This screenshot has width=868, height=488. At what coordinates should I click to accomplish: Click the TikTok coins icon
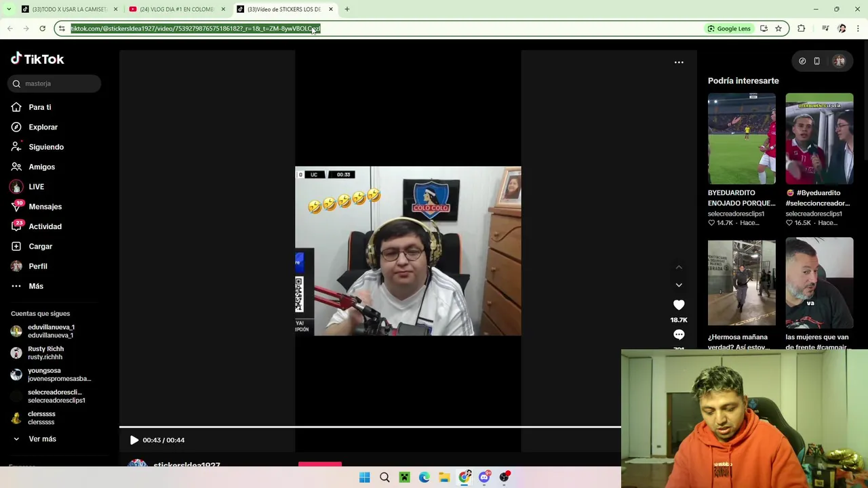tap(802, 61)
